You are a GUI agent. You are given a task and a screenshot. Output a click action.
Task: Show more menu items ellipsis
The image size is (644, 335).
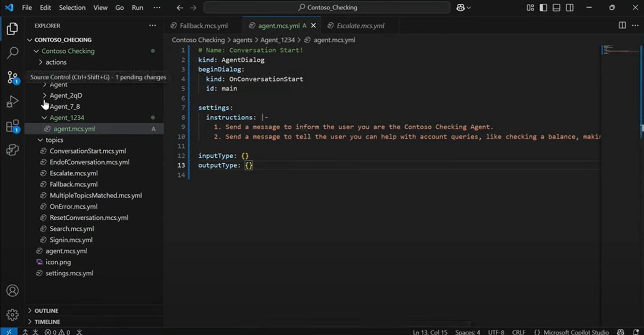tap(157, 7)
